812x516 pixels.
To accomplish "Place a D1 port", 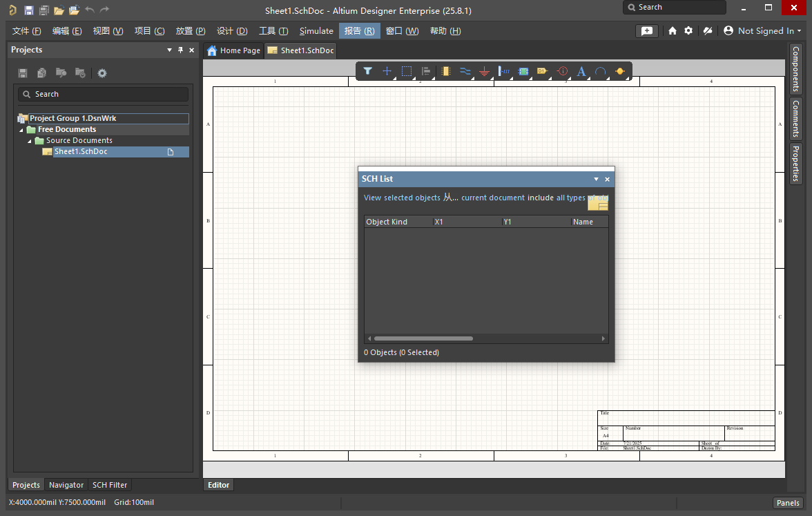I will pos(542,71).
